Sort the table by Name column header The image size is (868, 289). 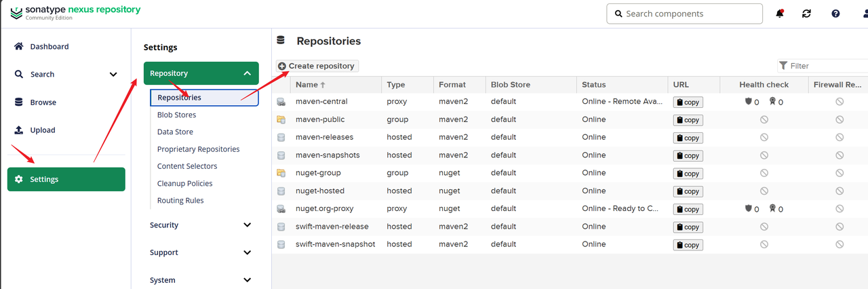click(x=307, y=85)
